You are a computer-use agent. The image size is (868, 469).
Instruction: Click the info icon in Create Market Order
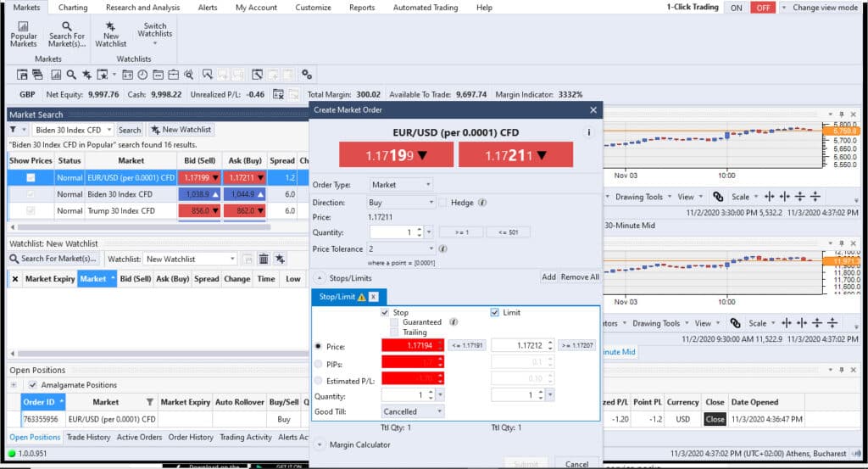tap(589, 132)
